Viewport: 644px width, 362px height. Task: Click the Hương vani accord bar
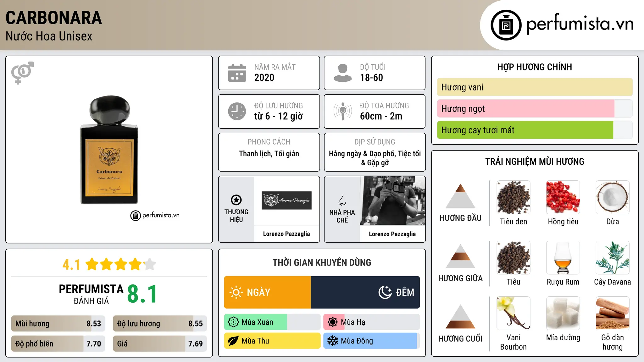click(535, 87)
